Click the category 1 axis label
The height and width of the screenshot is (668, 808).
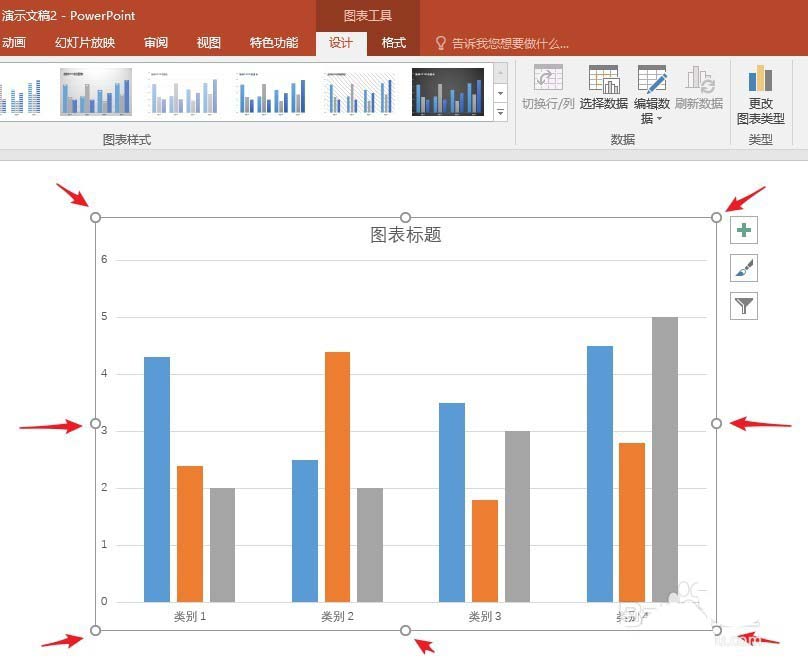(190, 616)
